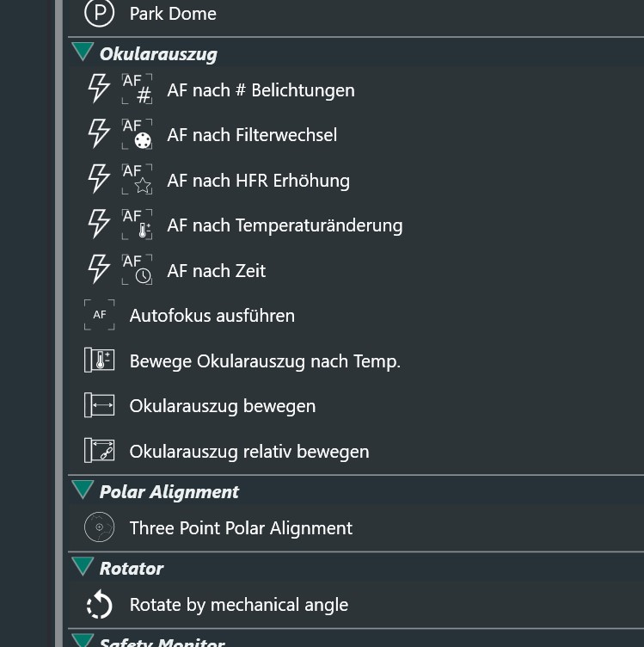Collapse the Rotator category triangle

(83, 566)
